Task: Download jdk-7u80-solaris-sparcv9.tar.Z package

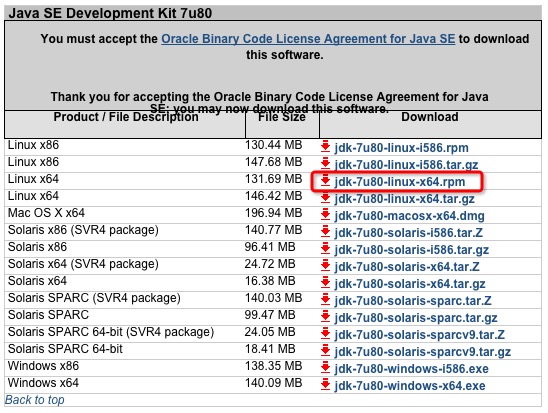Action: [x=419, y=335]
